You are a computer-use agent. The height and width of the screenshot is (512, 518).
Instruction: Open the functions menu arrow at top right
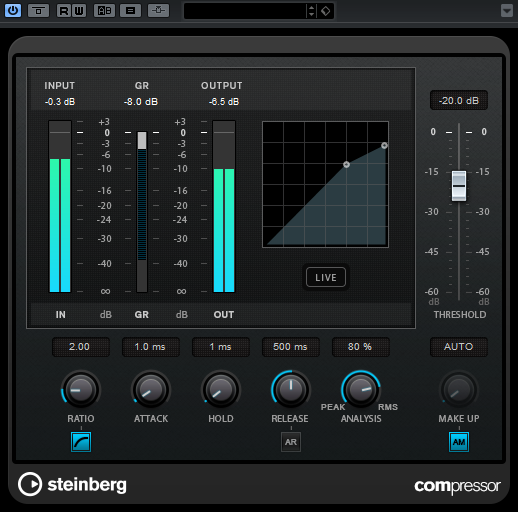(x=507, y=11)
